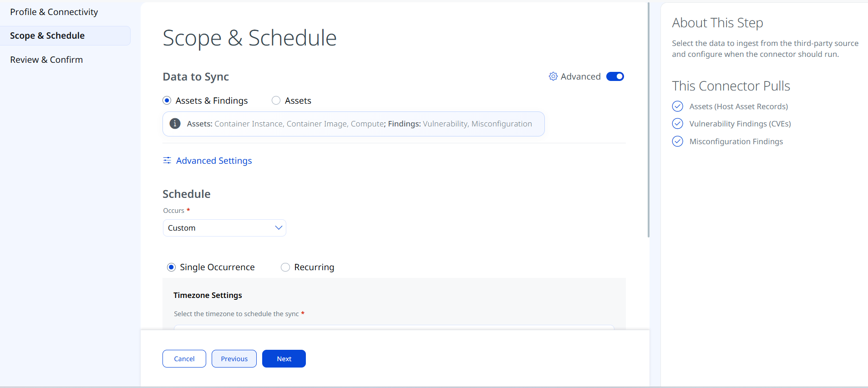Go to Review & Confirm step

click(46, 60)
